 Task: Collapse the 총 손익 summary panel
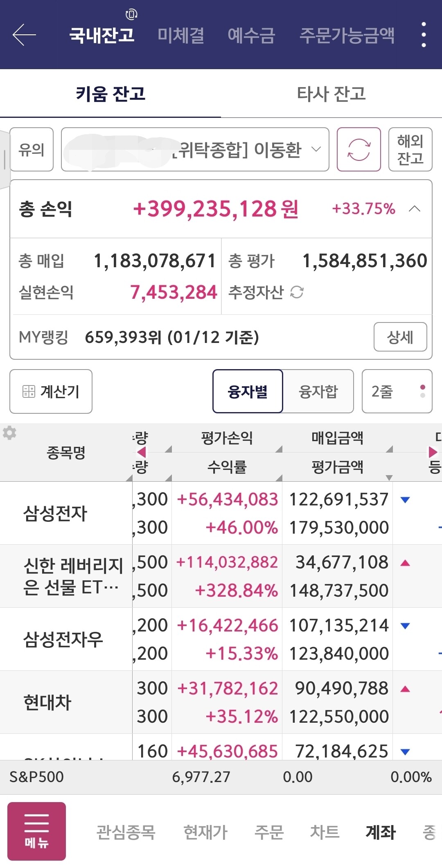tap(415, 209)
